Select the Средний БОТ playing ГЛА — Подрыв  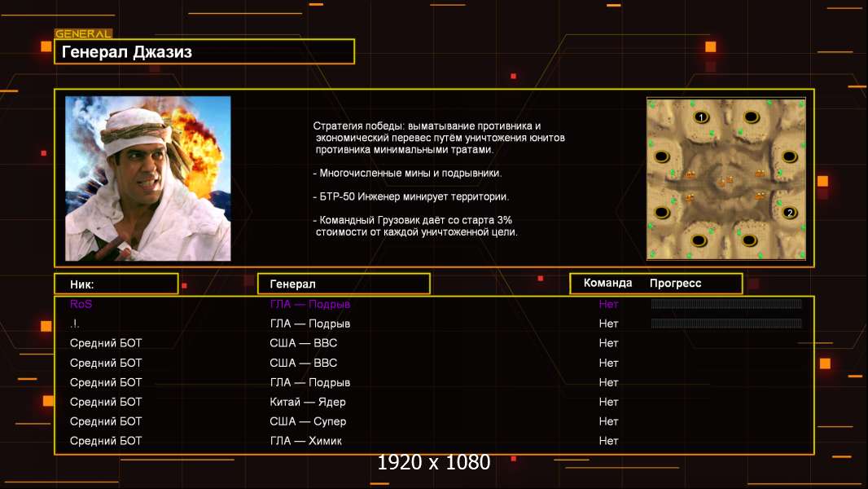tap(106, 382)
